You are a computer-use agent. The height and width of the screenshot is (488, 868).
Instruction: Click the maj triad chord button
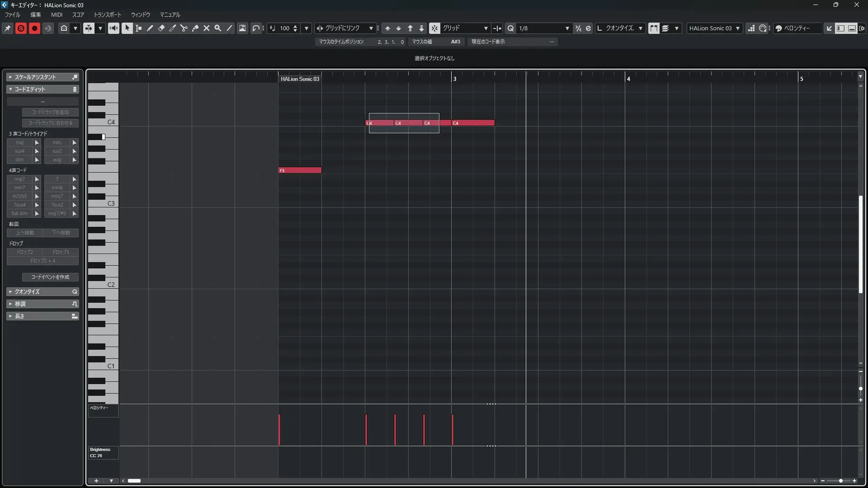pos(19,142)
